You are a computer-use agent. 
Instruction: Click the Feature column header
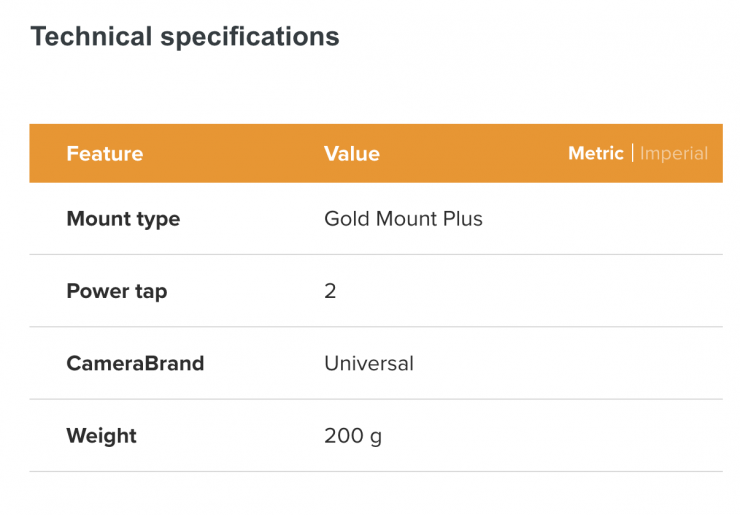(104, 154)
